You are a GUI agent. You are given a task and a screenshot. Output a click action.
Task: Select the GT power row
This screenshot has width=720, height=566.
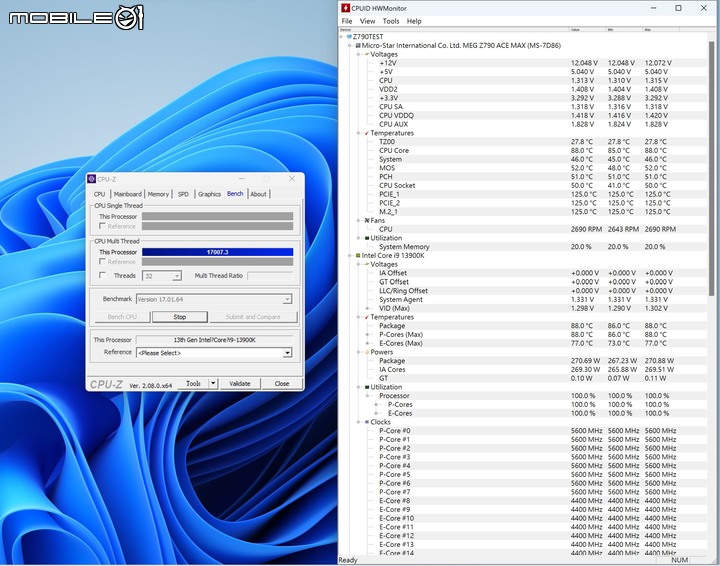(x=537, y=378)
